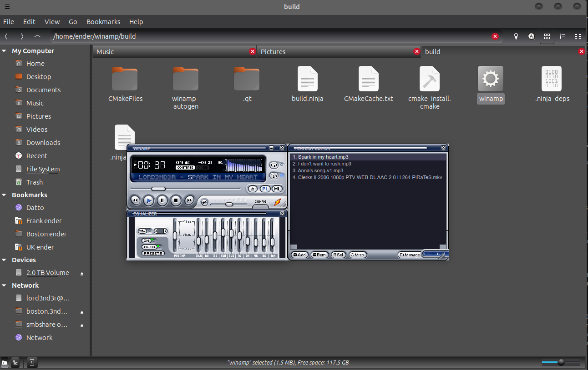The image size is (588, 370).
Task: Click the Winamp seek bar handle
Action: pyautogui.click(x=158, y=189)
